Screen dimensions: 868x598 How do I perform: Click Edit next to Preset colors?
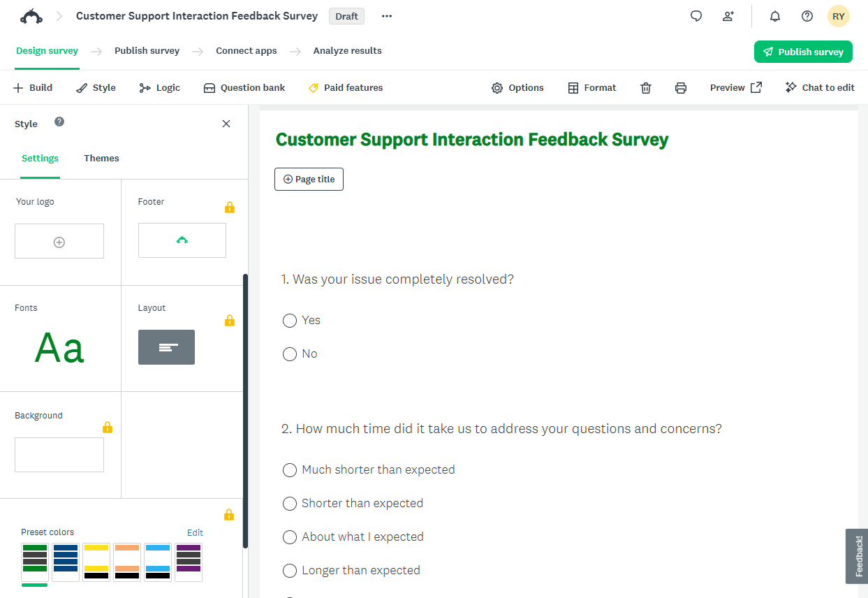(x=195, y=532)
